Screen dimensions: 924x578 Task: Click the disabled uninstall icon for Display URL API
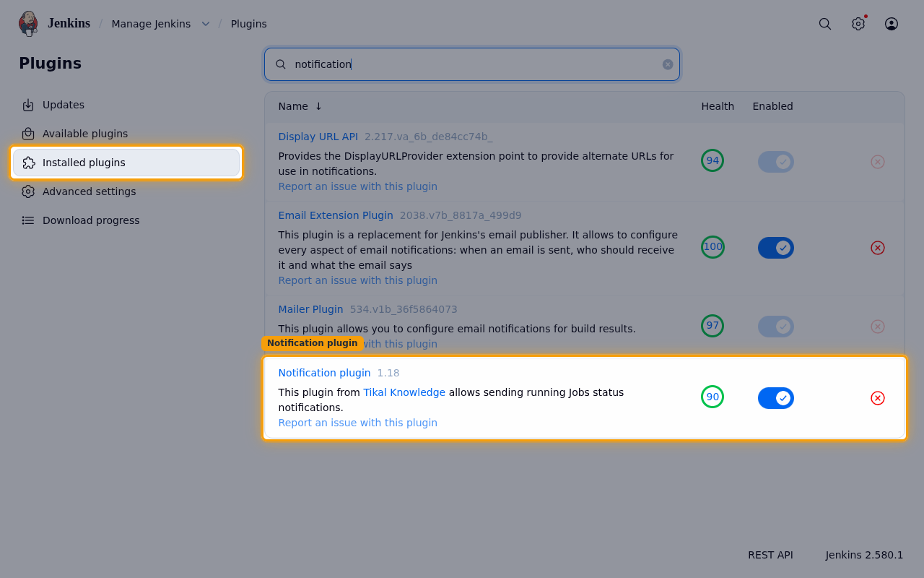[878, 162]
